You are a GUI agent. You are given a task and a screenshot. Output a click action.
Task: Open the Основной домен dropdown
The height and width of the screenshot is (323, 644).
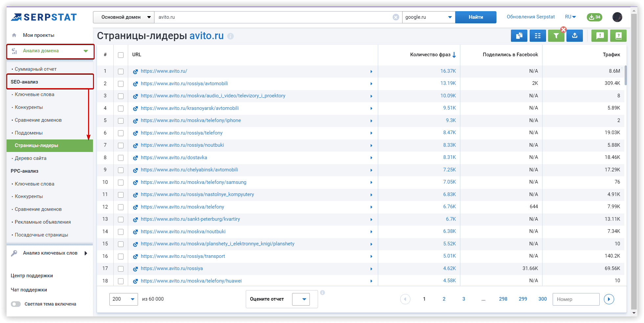(124, 17)
